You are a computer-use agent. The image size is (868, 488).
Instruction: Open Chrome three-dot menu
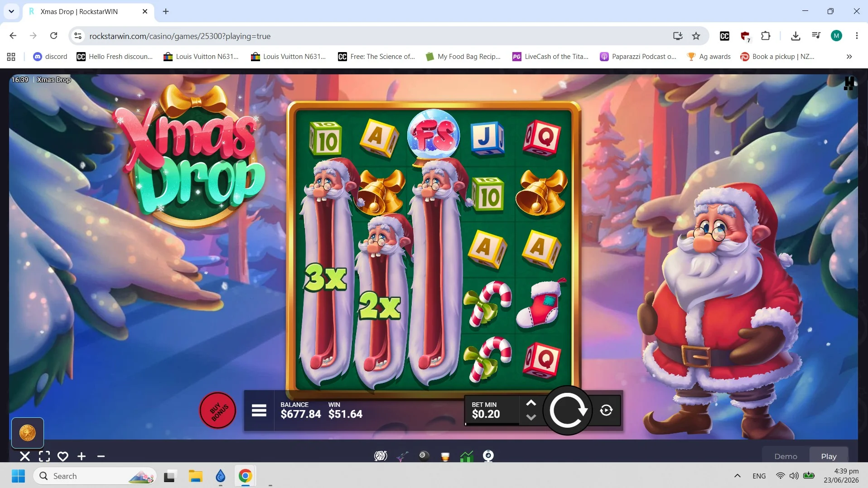point(857,36)
